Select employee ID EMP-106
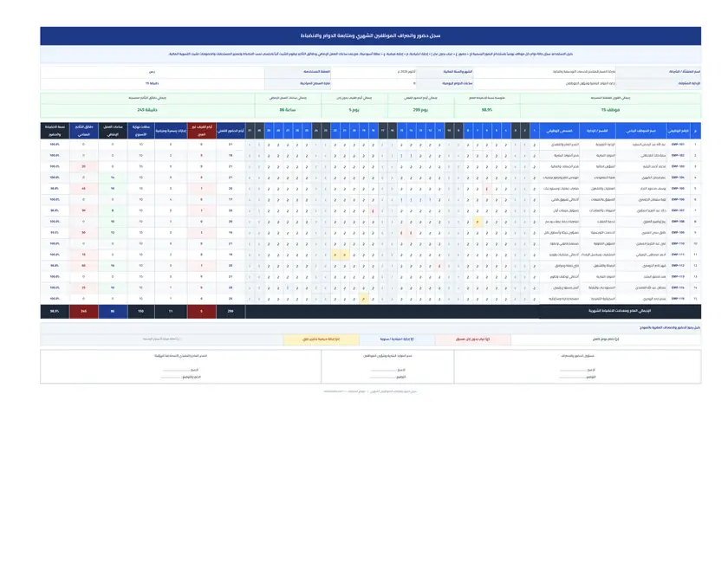Viewport: 728px width, 562px height. (678, 199)
